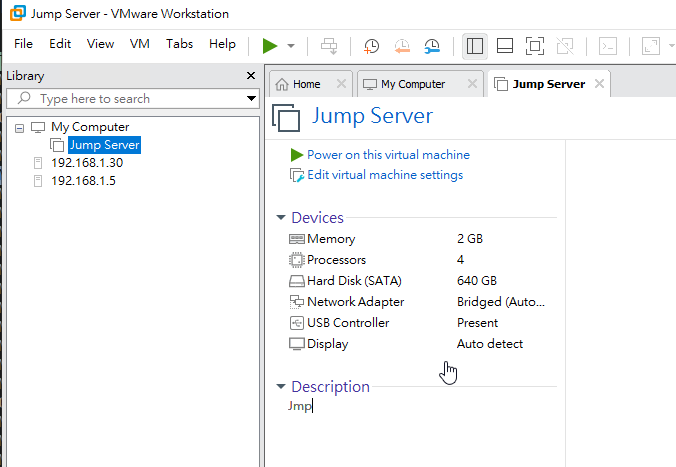Toggle the thumbnail bar view icon
The width and height of the screenshot is (676, 467).
[x=505, y=46]
